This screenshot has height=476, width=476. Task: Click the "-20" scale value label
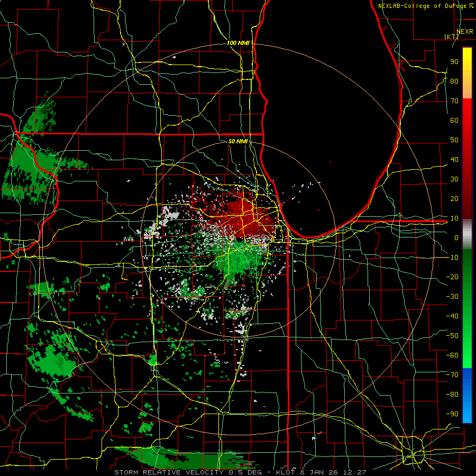[452, 277]
